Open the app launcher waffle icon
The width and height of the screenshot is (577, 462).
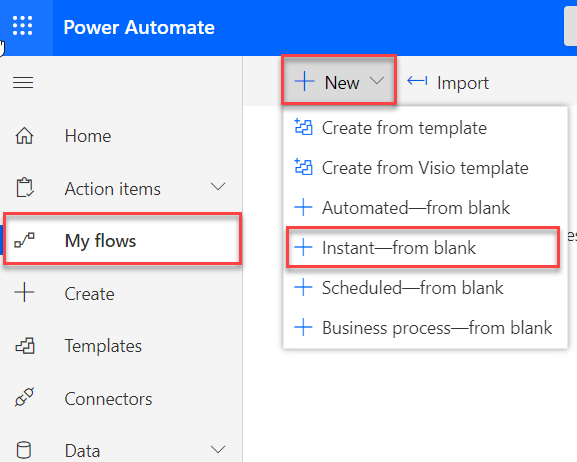click(22, 26)
